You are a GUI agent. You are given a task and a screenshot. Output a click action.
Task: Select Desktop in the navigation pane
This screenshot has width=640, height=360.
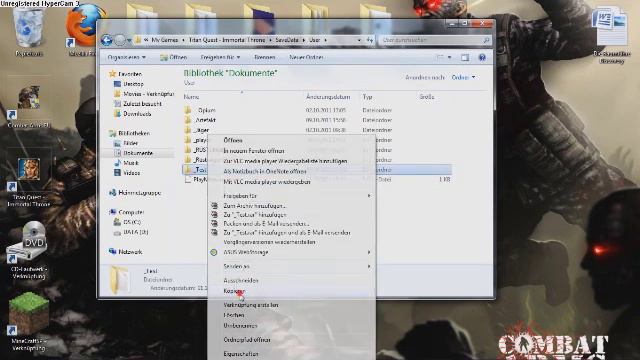pyautogui.click(x=133, y=84)
